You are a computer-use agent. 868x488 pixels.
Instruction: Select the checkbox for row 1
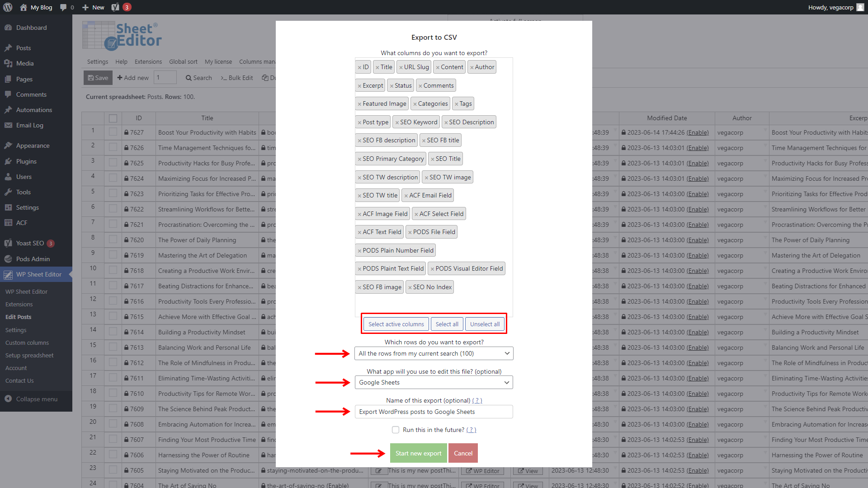[113, 132]
